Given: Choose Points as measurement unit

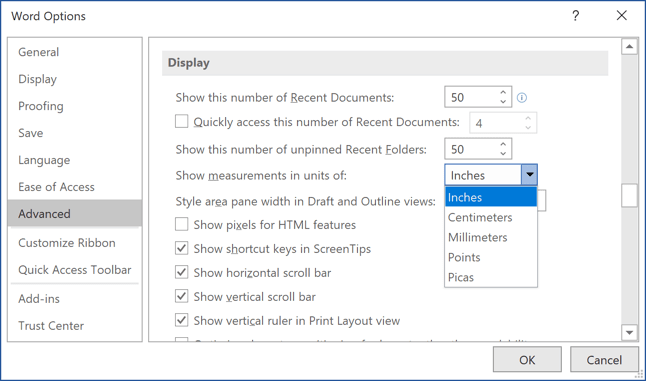Looking at the screenshot, I should point(491,257).
